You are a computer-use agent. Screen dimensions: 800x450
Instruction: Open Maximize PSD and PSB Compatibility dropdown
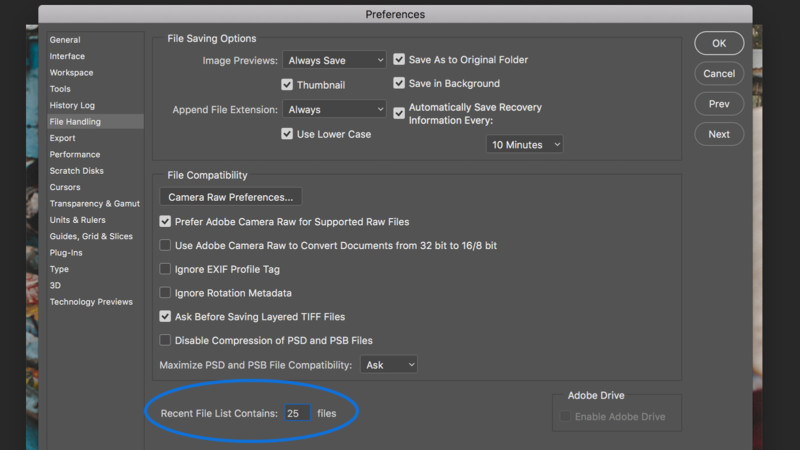pyautogui.click(x=389, y=365)
